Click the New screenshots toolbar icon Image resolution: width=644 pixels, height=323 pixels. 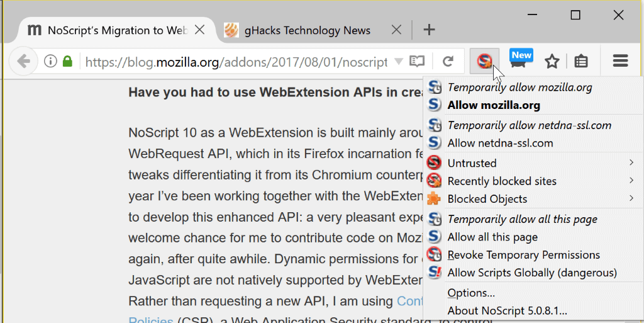[520, 60]
